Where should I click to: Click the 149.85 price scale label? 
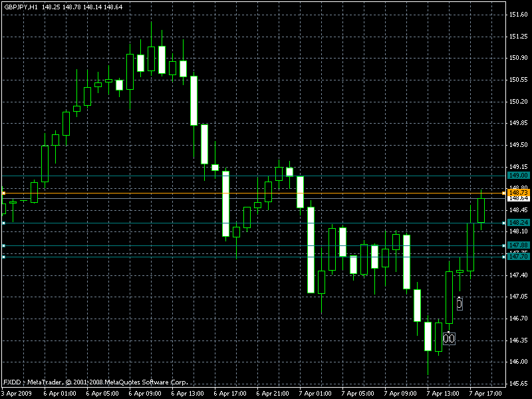[519, 123]
